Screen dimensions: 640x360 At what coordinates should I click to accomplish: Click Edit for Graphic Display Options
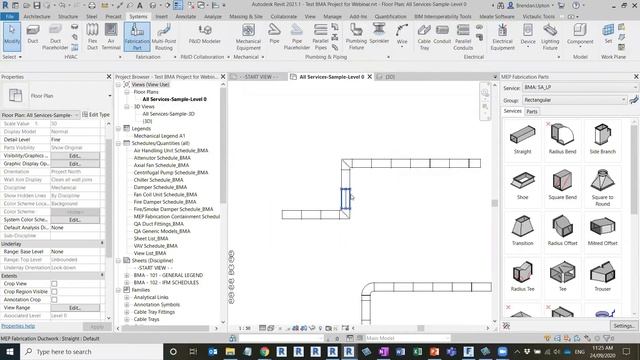click(75, 164)
